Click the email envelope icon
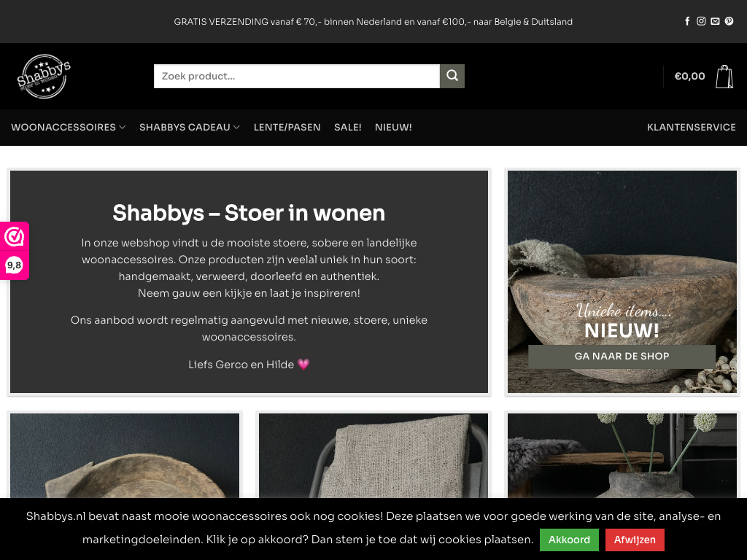The height and width of the screenshot is (560, 747). [715, 21]
